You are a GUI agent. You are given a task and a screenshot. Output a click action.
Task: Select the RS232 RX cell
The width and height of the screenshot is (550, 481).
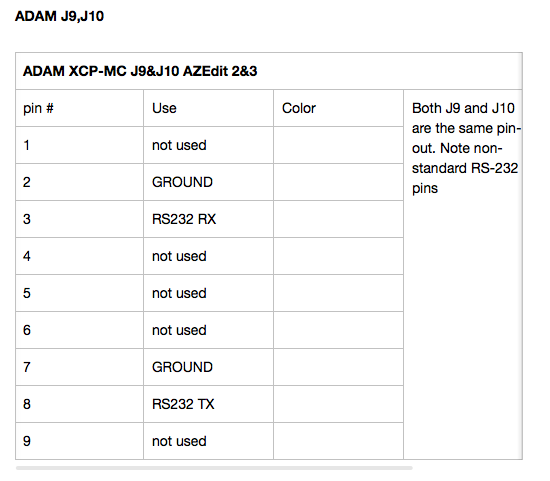[x=208, y=219]
